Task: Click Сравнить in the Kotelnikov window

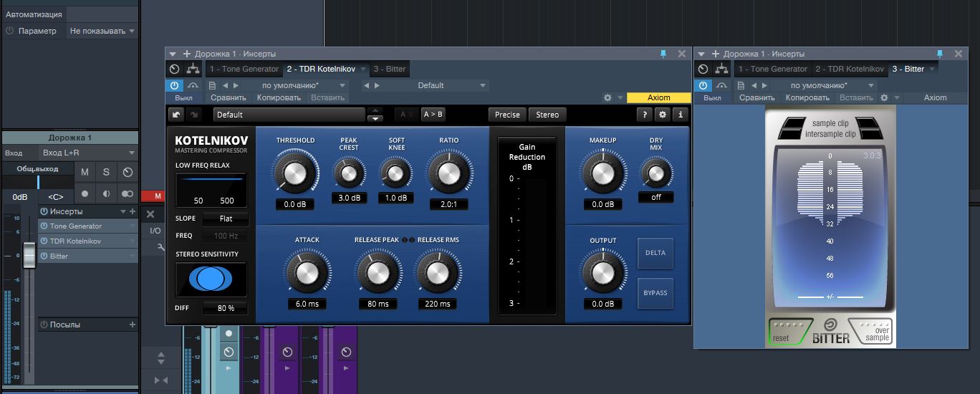Action: click(x=229, y=97)
